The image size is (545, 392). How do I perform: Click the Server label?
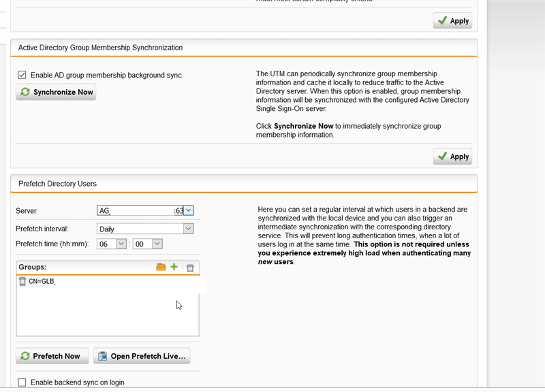tap(26, 211)
